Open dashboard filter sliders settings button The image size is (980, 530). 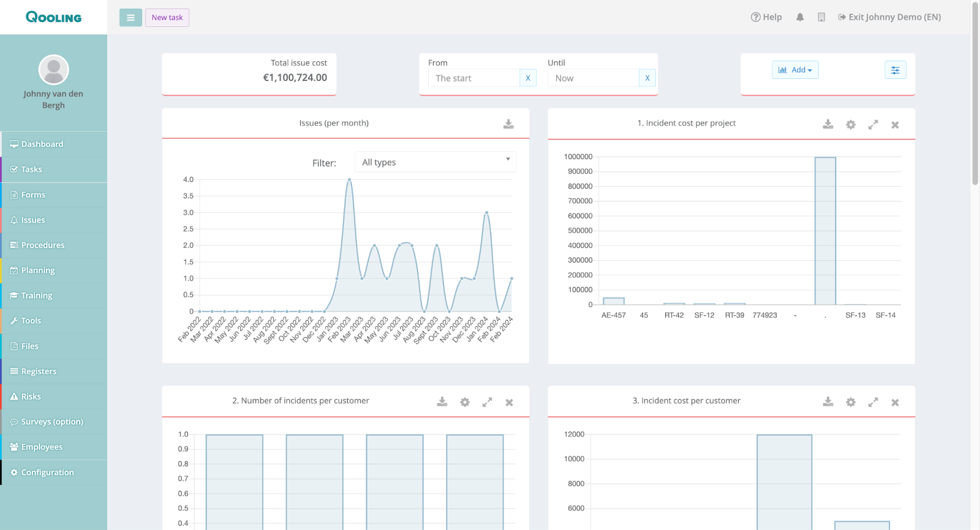[895, 70]
